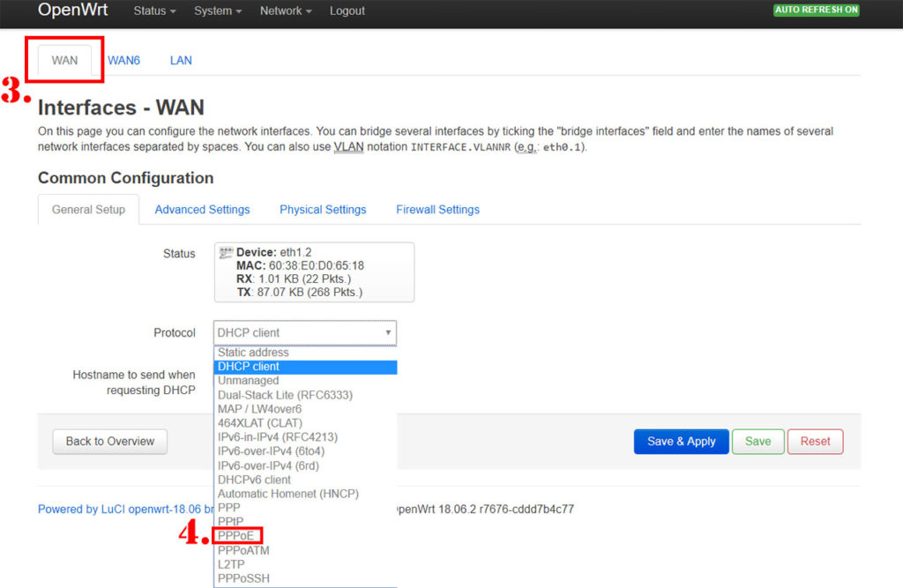903x588 pixels.
Task: Switch to the LAN tab
Action: [180, 60]
